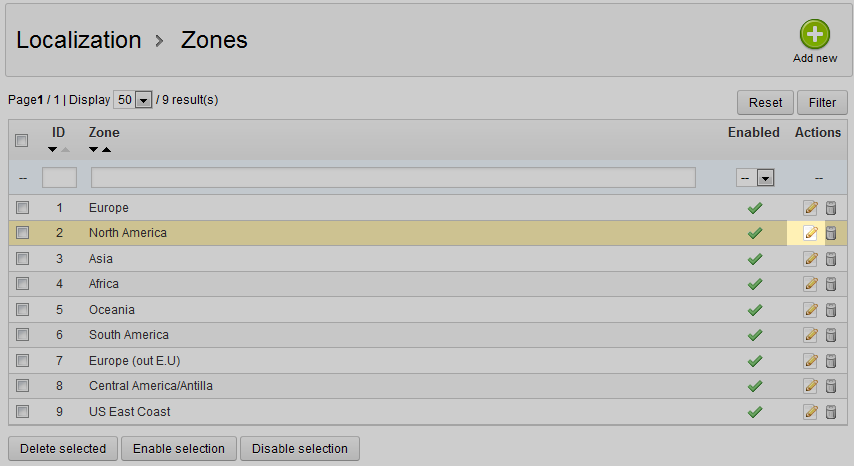Toggle enabled checkmark for Africa
Viewport: 854px width, 466px height.
coord(755,284)
